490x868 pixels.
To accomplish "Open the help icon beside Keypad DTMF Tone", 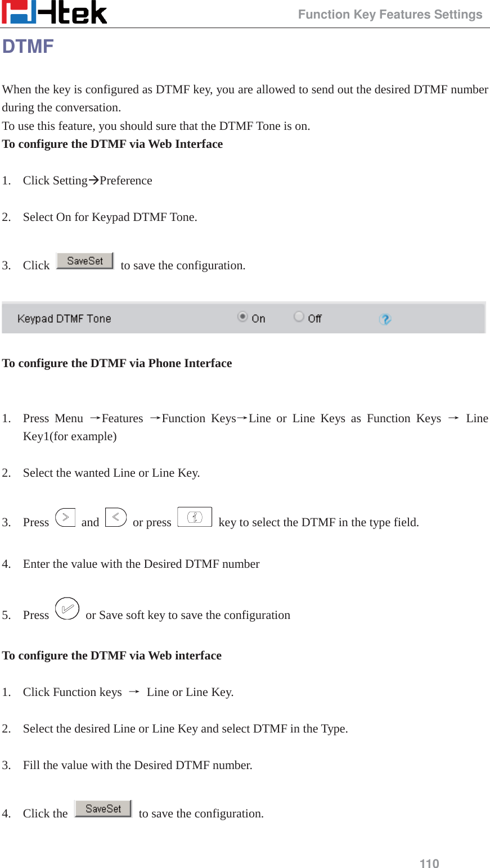I will click(x=385, y=319).
